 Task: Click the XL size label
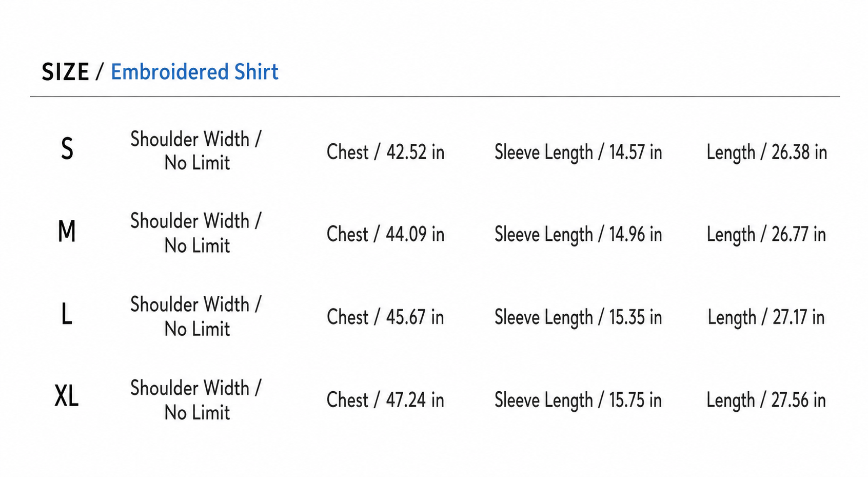(x=67, y=396)
